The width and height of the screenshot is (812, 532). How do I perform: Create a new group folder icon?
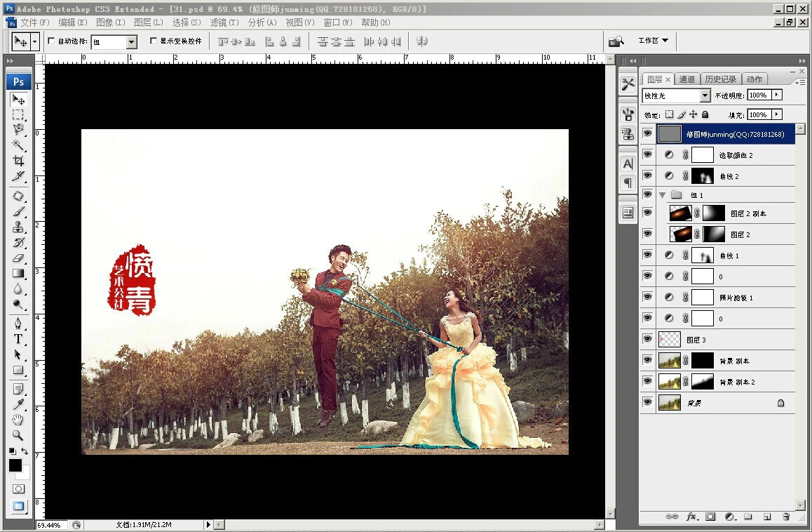click(x=747, y=517)
